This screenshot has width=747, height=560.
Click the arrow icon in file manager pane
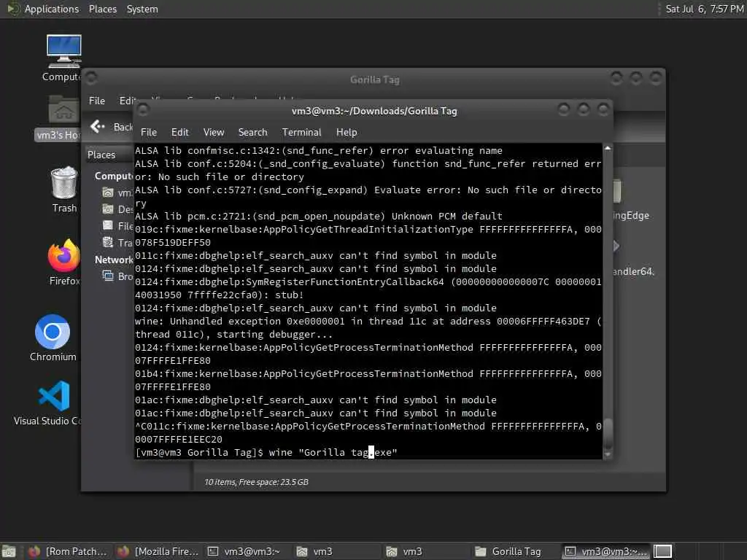(x=616, y=246)
